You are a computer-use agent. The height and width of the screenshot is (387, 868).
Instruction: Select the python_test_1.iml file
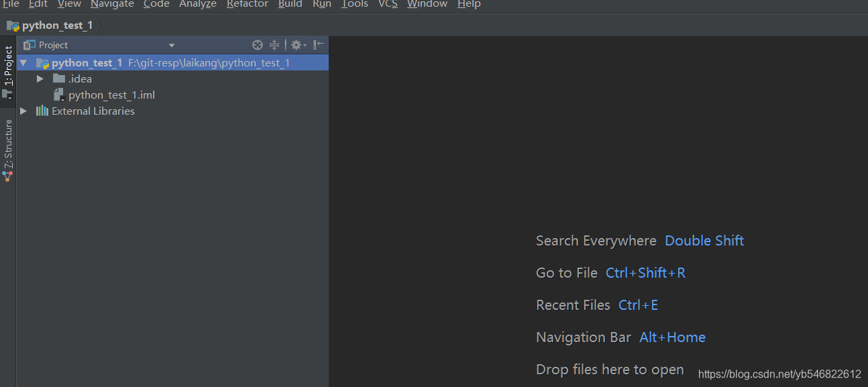coord(111,95)
